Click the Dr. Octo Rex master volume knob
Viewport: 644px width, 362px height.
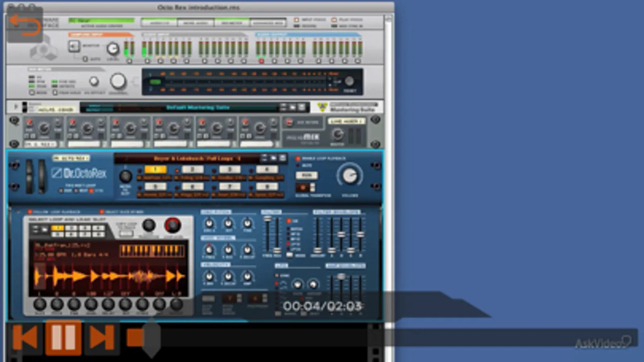pyautogui.click(x=350, y=176)
